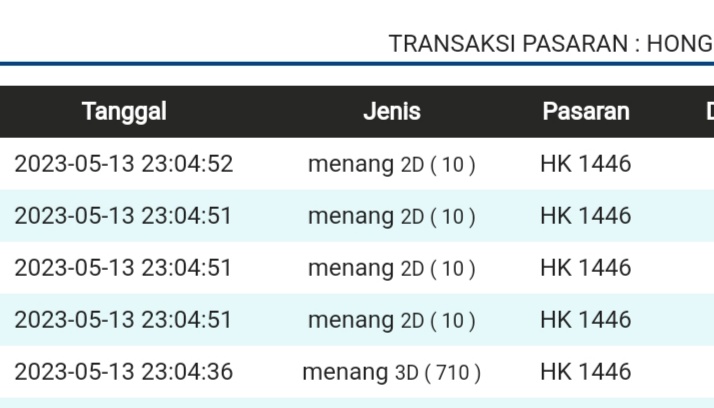Click the menang 3D (710) entry
The height and width of the screenshot is (408, 714).
click(x=391, y=372)
